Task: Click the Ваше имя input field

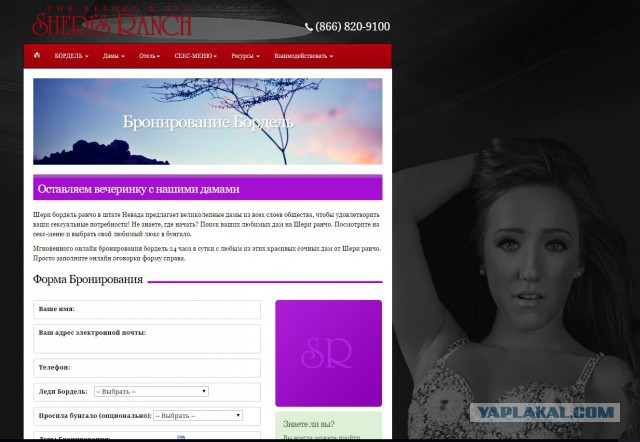Action: point(147,309)
